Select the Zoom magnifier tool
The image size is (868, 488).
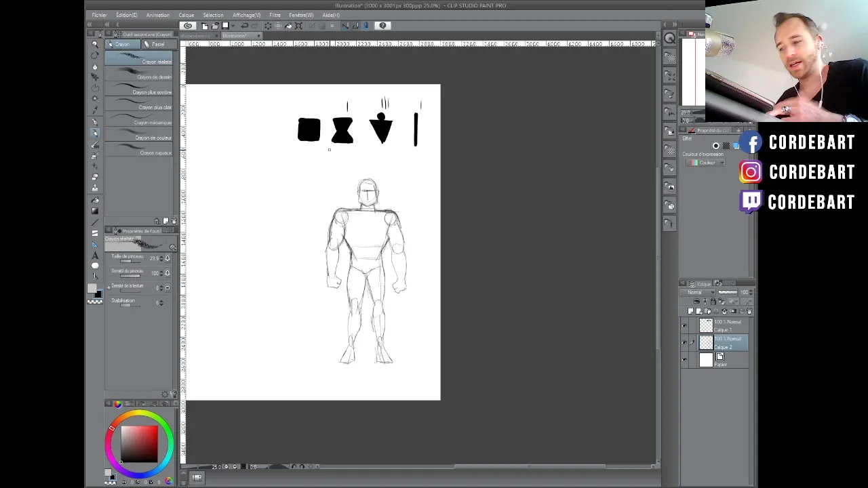[94, 43]
